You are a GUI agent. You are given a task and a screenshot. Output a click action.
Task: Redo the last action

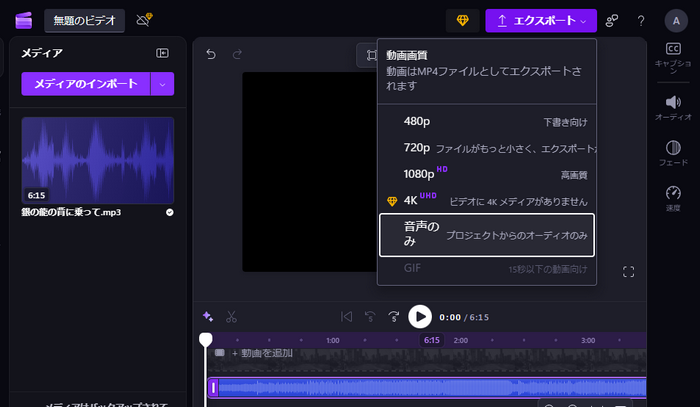tap(237, 54)
